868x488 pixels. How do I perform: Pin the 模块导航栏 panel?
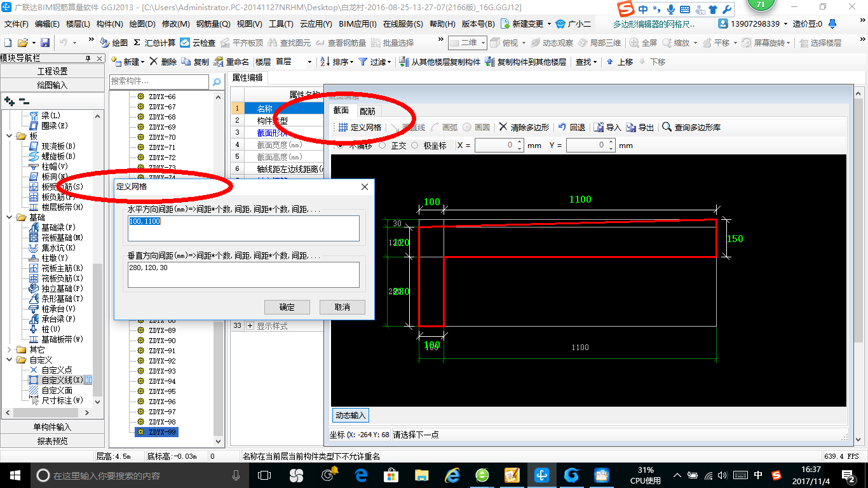click(88, 58)
